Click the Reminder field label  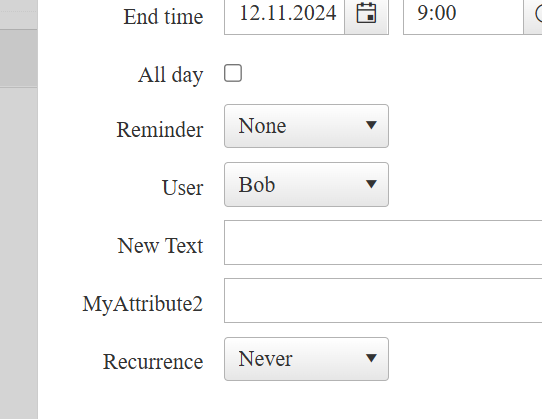click(160, 130)
